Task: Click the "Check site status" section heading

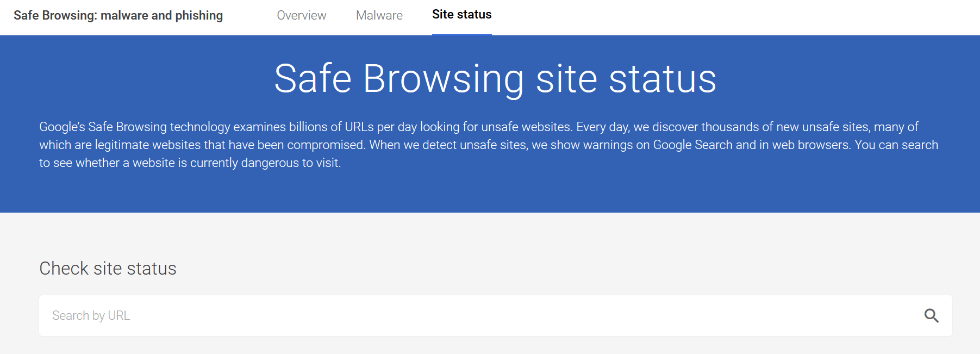Action: click(x=108, y=269)
